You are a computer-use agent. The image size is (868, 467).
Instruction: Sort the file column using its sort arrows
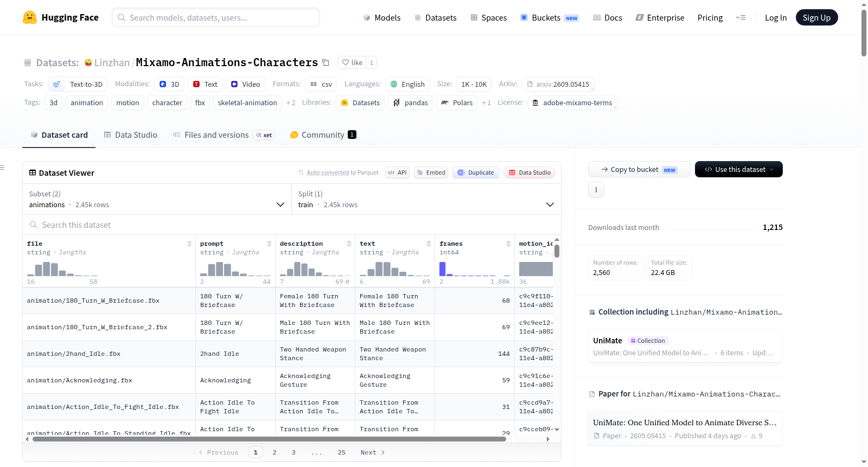click(x=189, y=244)
